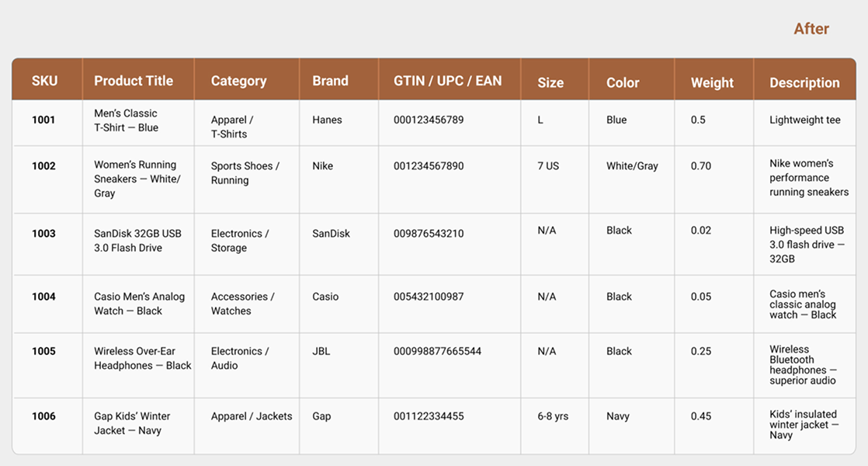Click the 0.25 weight cell
Image resolution: width=868 pixels, height=466 pixels.
pyautogui.click(x=701, y=351)
